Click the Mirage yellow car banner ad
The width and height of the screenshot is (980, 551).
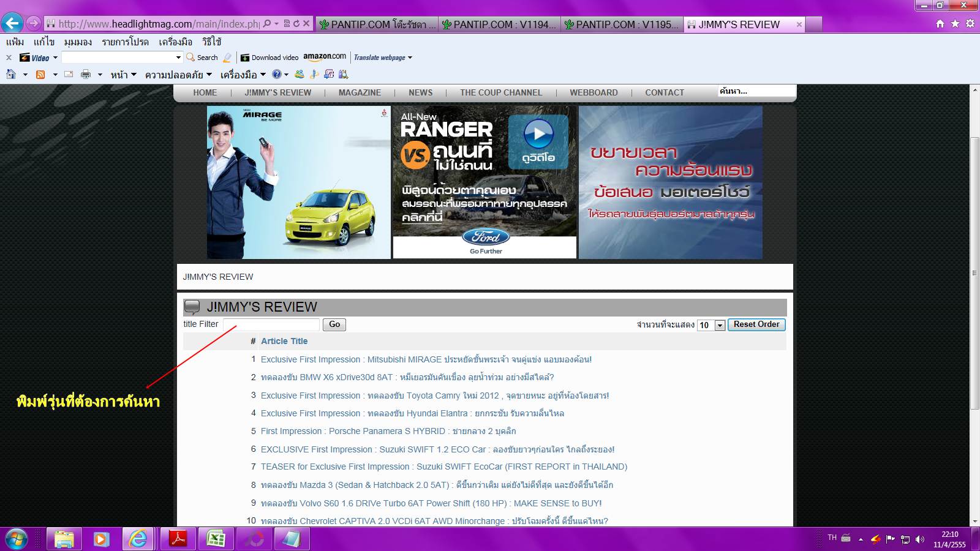299,182
